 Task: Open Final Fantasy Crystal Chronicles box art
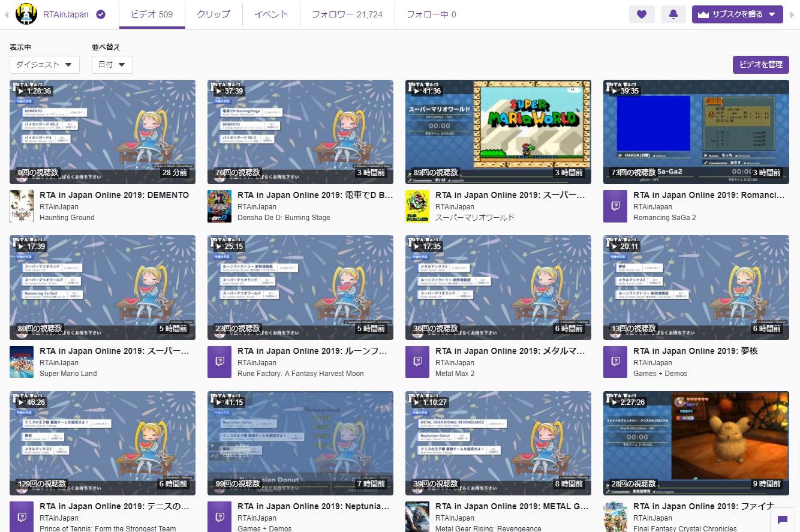(615, 516)
